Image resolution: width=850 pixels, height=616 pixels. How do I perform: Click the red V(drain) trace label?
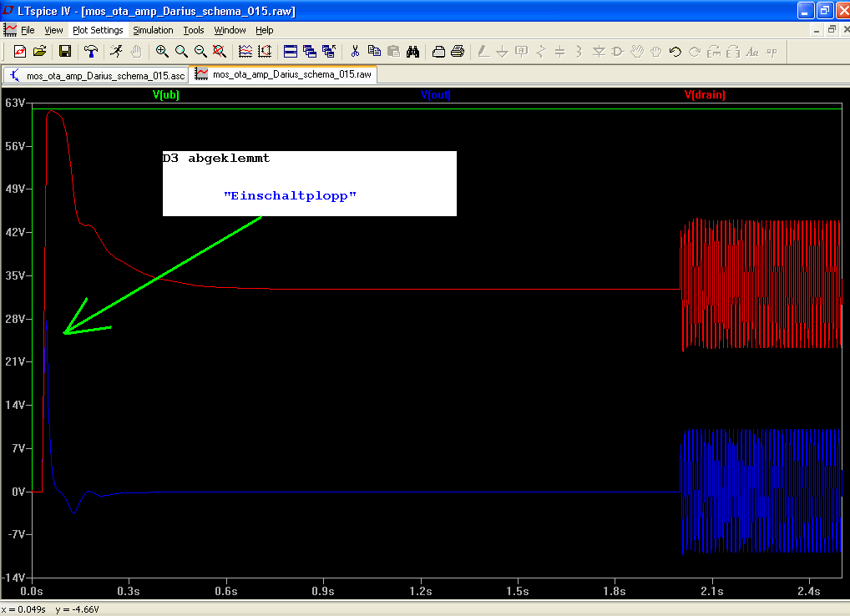[705, 95]
